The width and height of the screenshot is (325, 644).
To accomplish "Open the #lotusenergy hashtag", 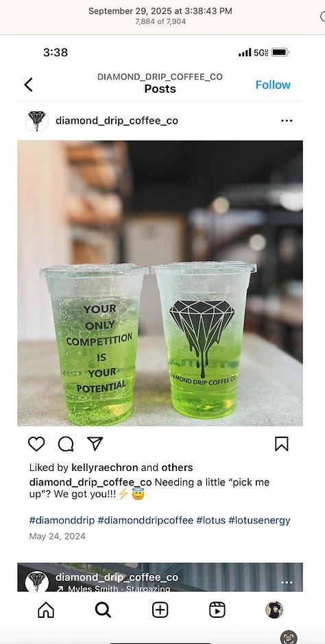I will [x=259, y=520].
